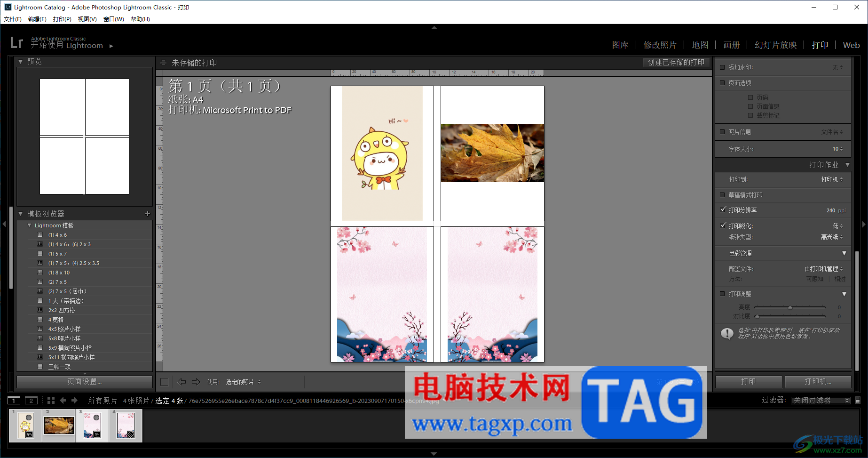
Task: Click the maple leaf photo cell on page
Action: pos(492,153)
